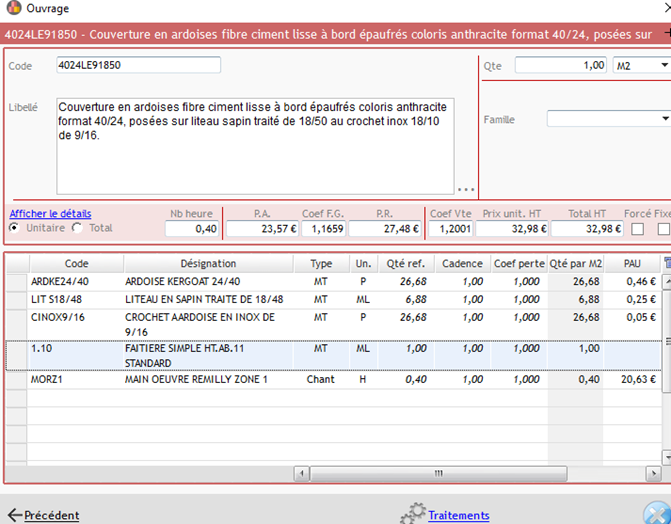Open the M2 unit dropdown
Image resolution: width=671 pixels, height=524 pixels.
(x=664, y=65)
